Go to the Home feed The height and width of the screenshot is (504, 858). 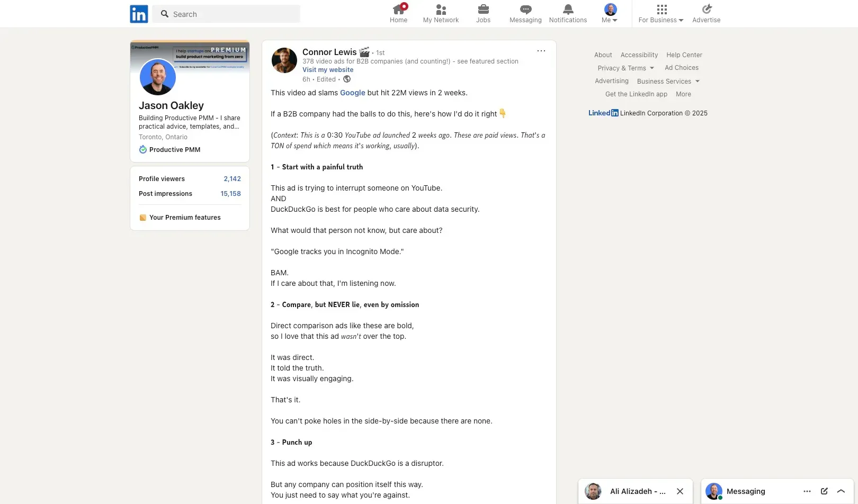(x=398, y=14)
